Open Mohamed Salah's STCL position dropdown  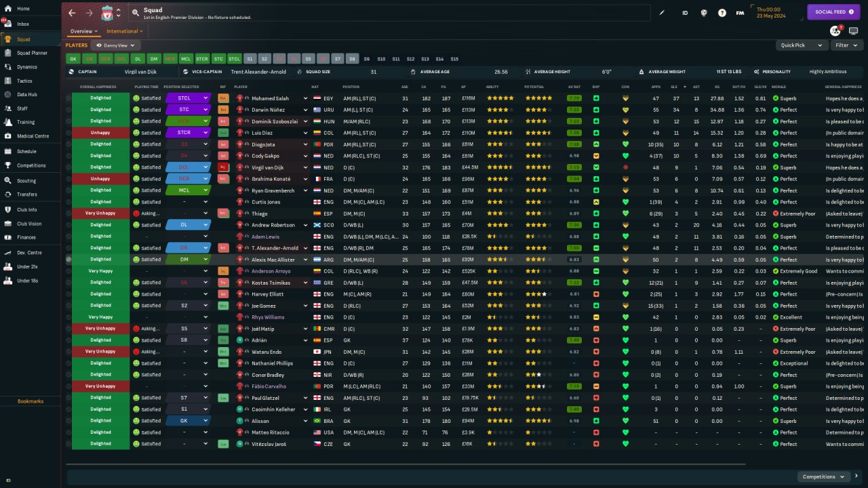(x=189, y=98)
